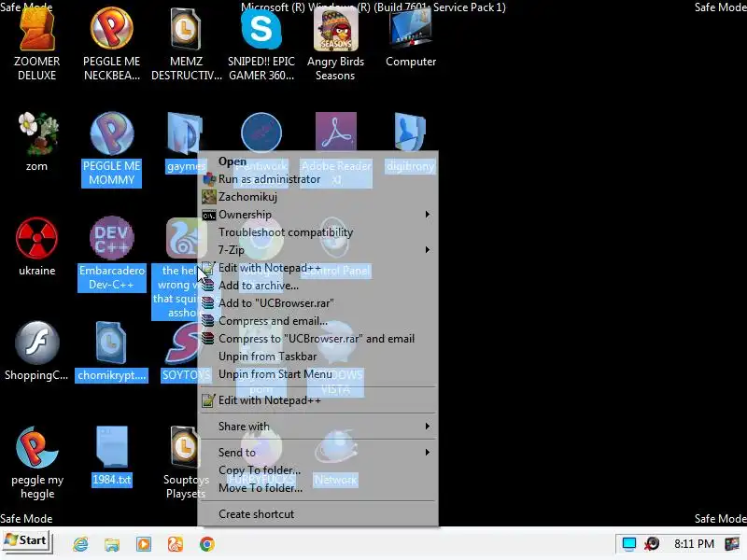Choose Troubleshoot compatibility
Image resolution: width=747 pixels, height=560 pixels.
pyautogui.click(x=318, y=232)
